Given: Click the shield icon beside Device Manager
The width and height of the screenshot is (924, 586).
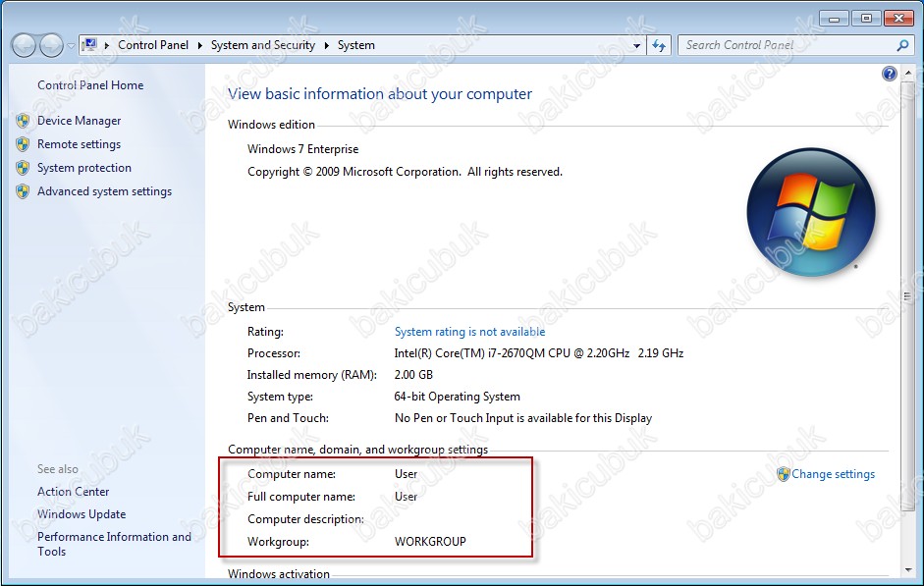Looking at the screenshot, I should click(x=23, y=122).
